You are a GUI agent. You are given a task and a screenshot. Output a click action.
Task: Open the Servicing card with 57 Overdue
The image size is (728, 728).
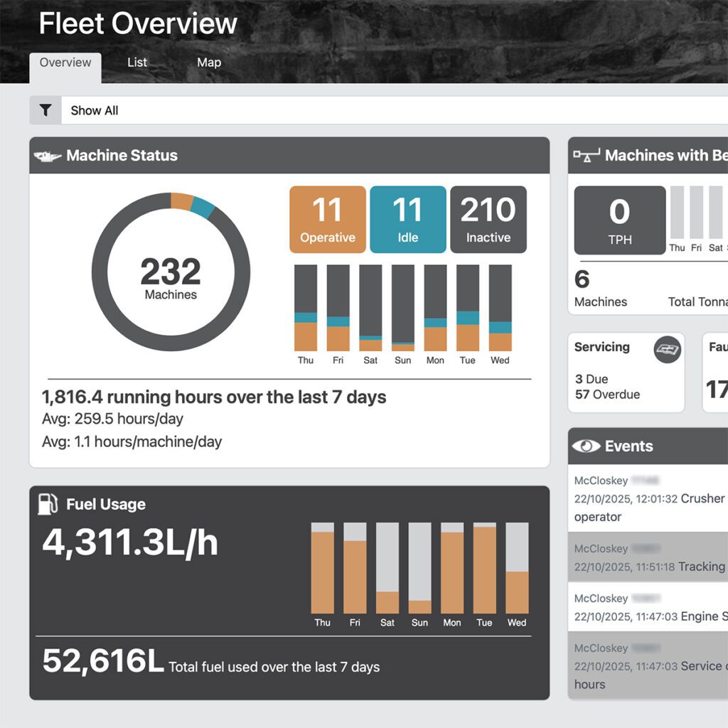626,373
